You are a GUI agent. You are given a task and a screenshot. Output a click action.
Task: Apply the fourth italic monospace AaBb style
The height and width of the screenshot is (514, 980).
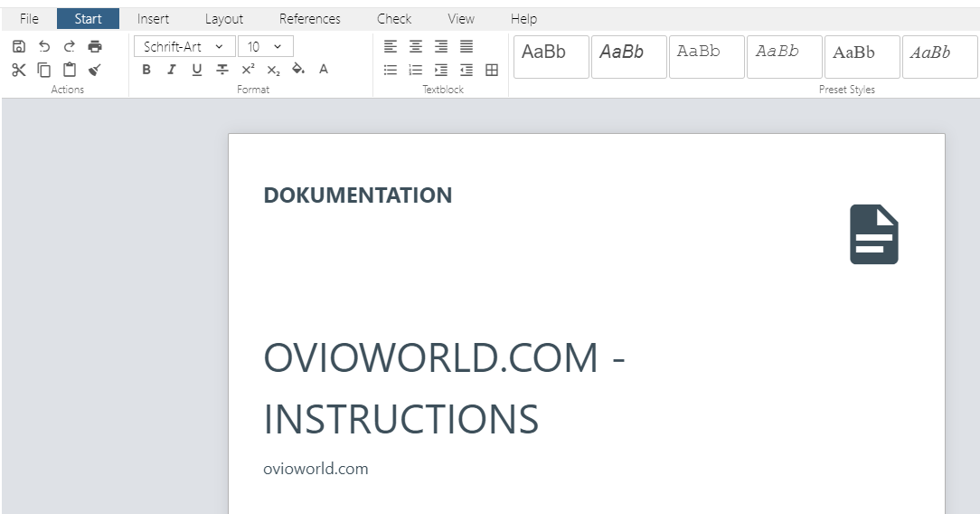pyautogui.click(x=785, y=57)
